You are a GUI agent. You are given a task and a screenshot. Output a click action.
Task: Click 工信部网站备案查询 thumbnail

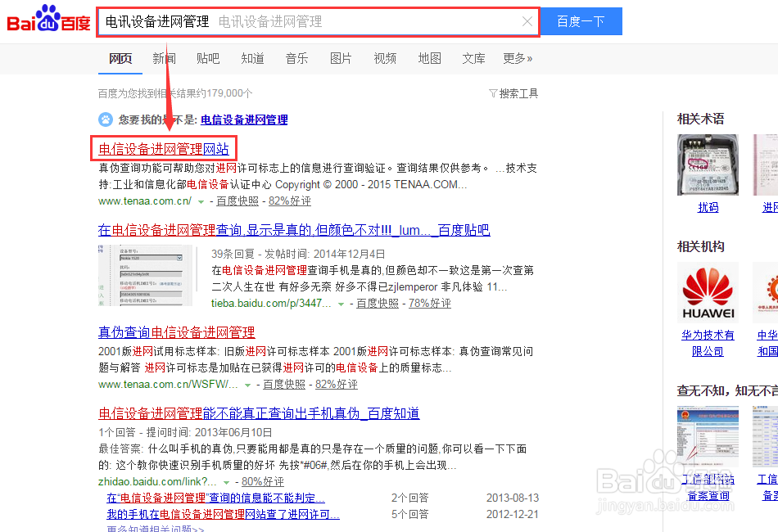pyautogui.click(x=708, y=436)
